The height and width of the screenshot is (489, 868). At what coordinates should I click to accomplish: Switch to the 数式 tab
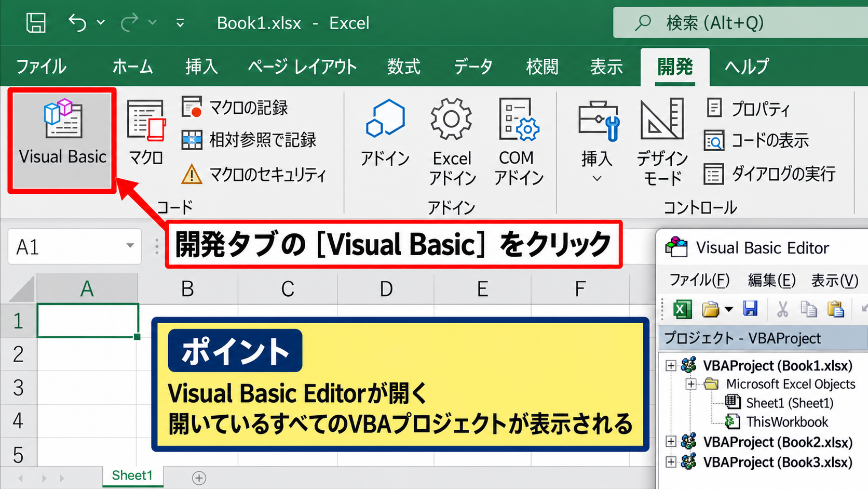tap(404, 67)
